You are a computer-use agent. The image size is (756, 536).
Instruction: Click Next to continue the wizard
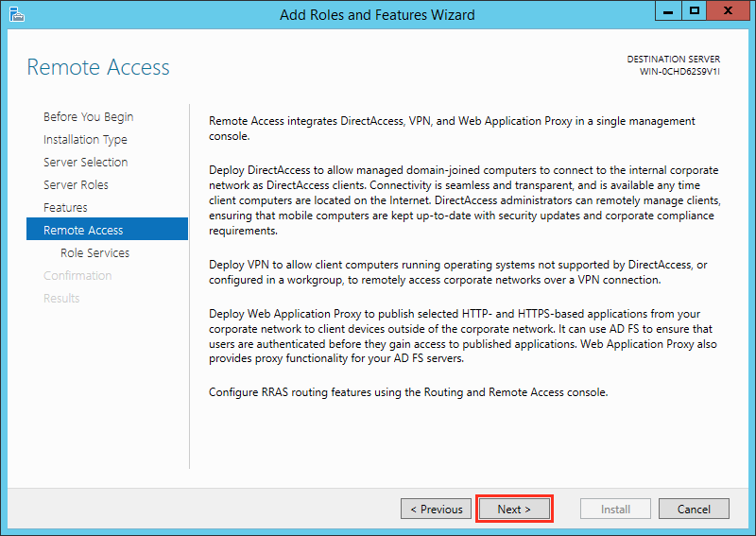click(x=514, y=509)
